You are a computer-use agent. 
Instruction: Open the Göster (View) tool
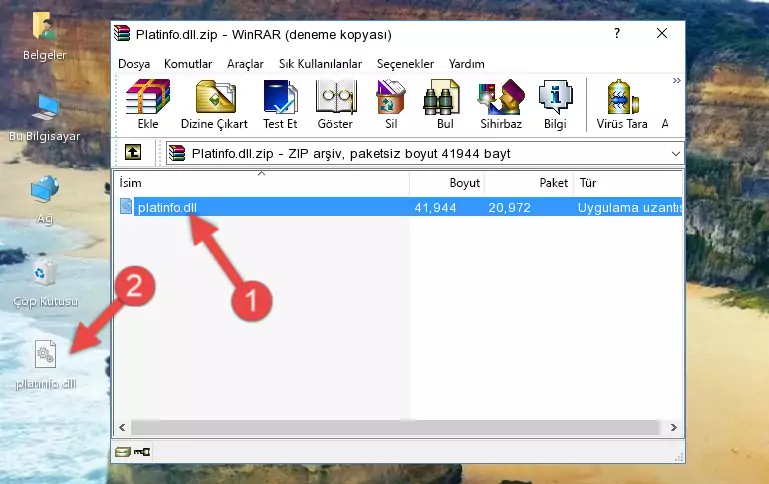(x=335, y=104)
